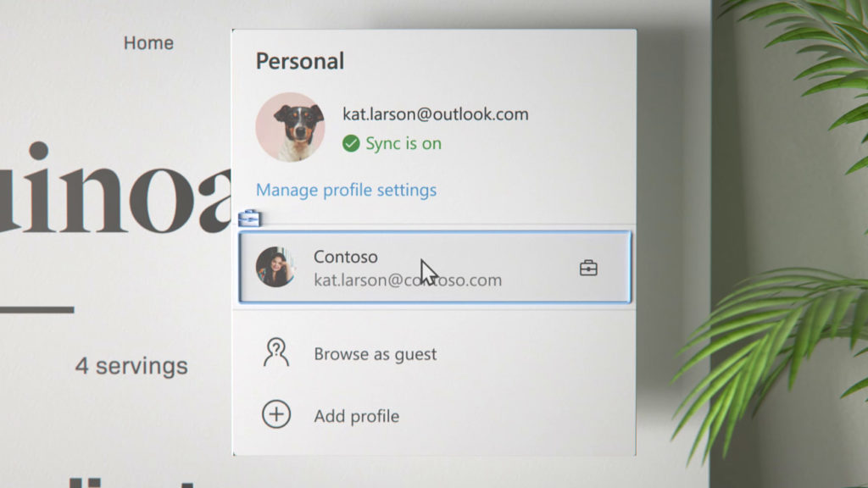Switch to the Contoso work profile

[x=435, y=267]
